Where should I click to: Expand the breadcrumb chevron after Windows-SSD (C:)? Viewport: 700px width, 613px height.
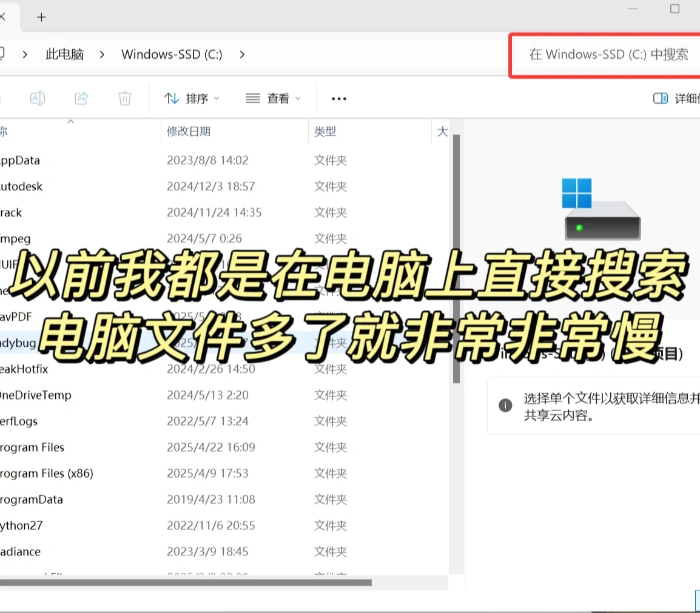coord(241,54)
